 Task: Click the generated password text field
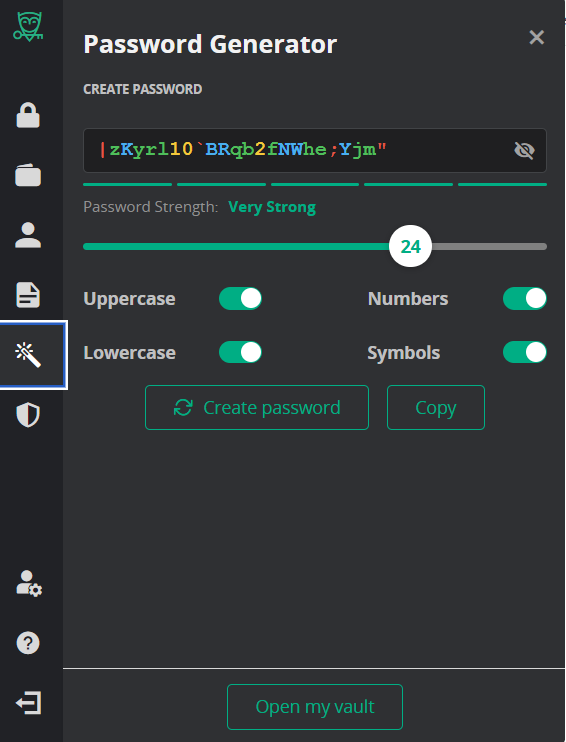point(315,150)
